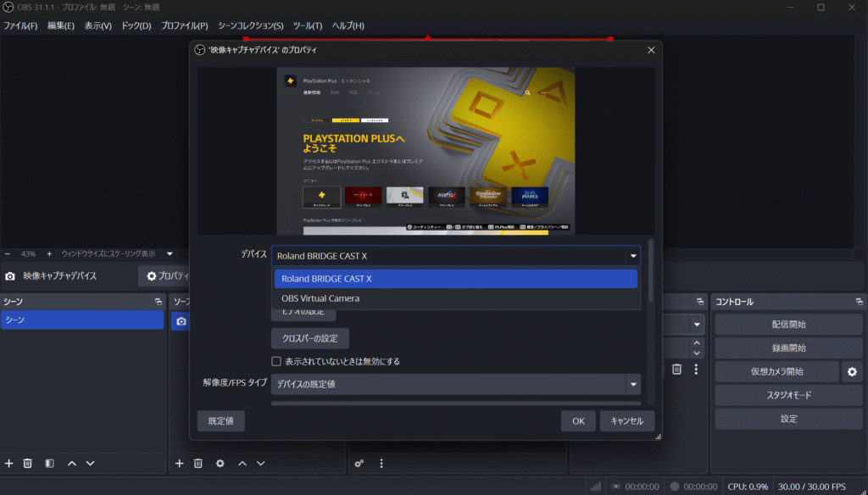Open ファイル(F) menu
Viewport: 868px width, 495px height.
[20, 25]
